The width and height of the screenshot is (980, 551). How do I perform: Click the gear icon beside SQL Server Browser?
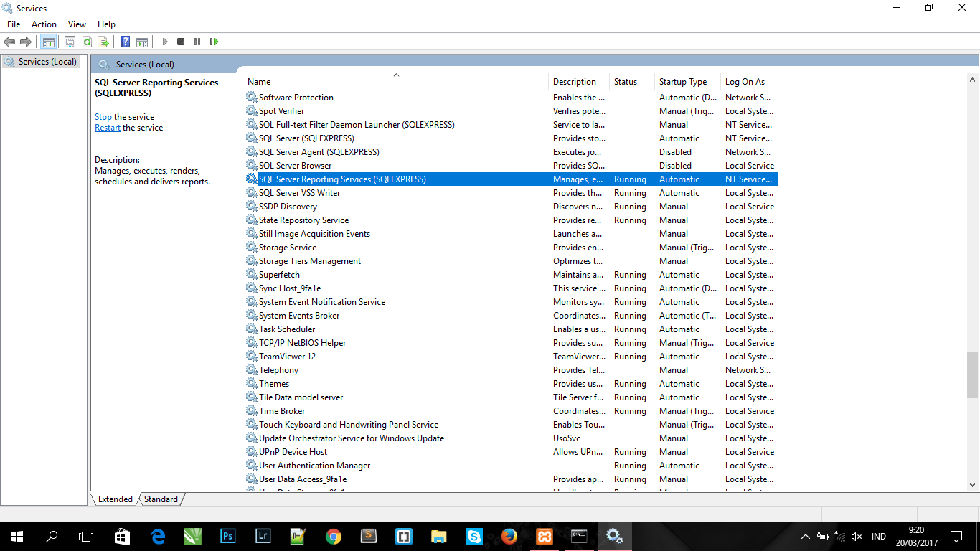[252, 166]
